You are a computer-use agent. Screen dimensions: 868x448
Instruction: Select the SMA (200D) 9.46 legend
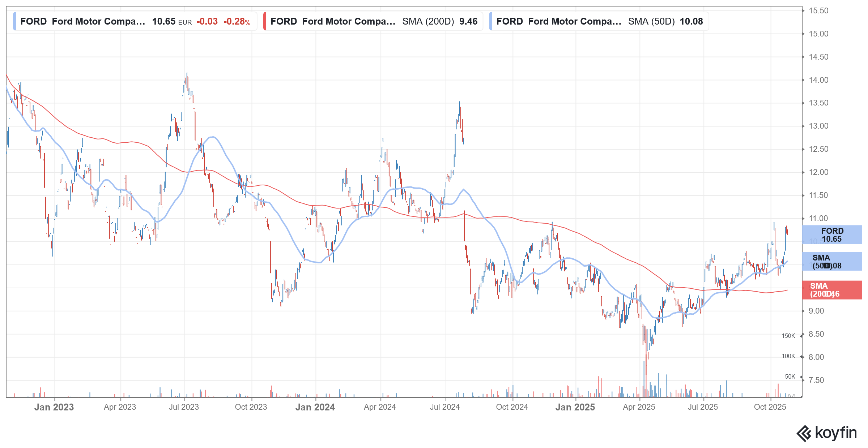(x=374, y=21)
